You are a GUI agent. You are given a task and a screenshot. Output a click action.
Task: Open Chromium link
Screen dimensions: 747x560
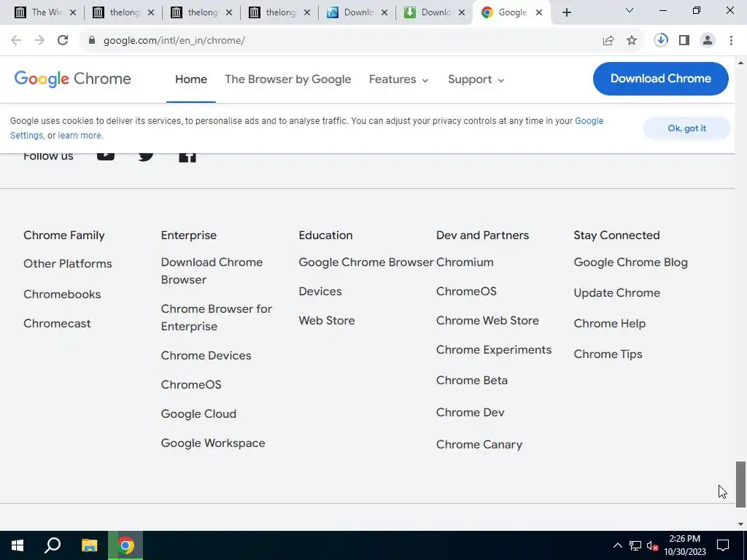(x=465, y=262)
